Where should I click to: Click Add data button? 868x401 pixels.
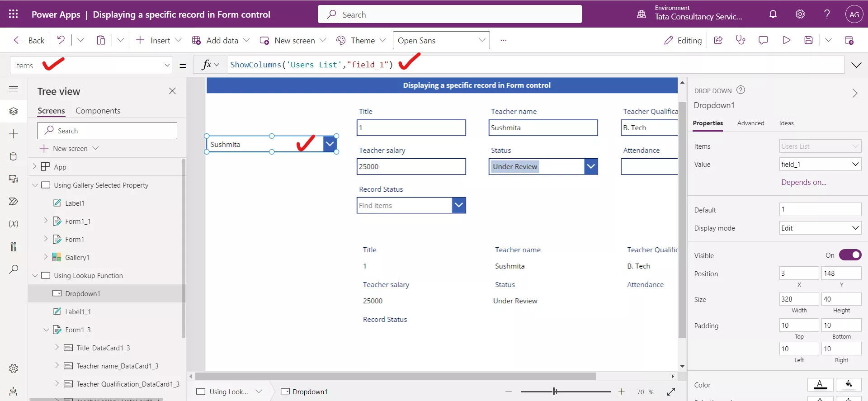(x=221, y=40)
